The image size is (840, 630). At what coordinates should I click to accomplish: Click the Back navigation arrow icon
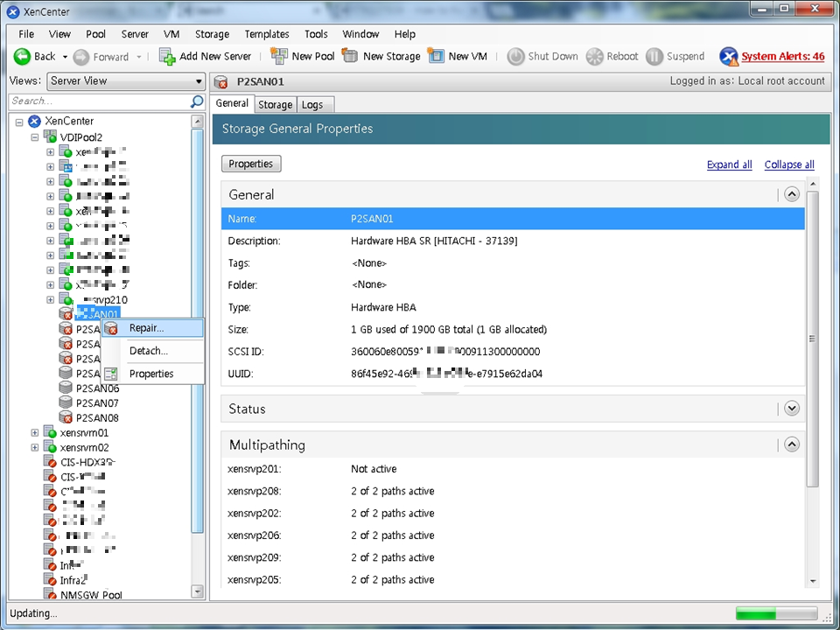coord(22,56)
